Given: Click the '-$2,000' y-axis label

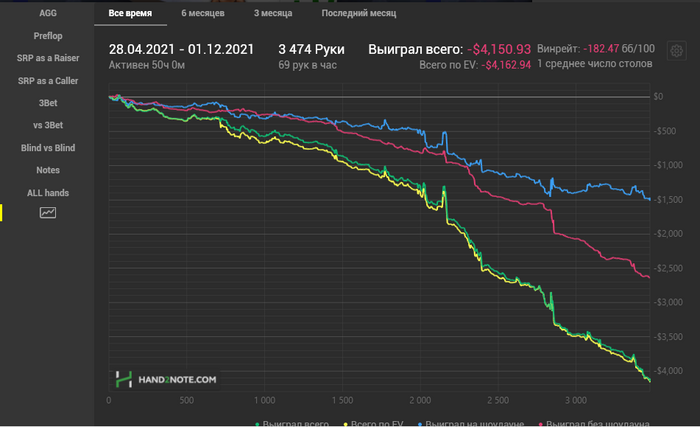Looking at the screenshot, I should (x=668, y=234).
